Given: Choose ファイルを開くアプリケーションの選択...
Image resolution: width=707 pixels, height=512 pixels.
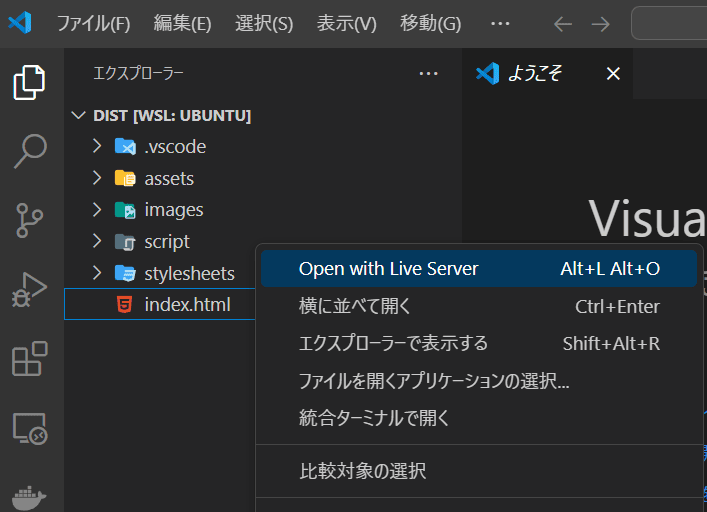Looking at the screenshot, I should pos(479,381).
